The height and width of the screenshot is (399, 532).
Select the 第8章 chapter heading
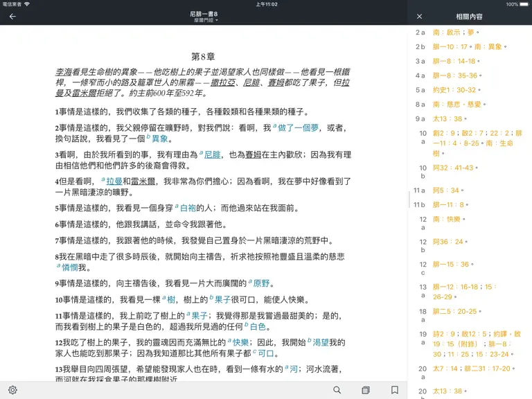pyautogui.click(x=203, y=57)
